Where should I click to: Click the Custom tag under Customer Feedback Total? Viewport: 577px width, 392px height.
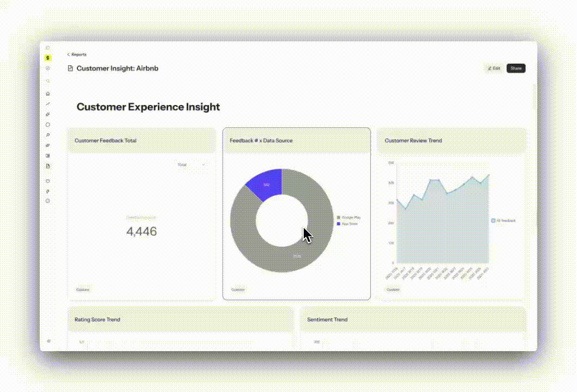[x=83, y=290]
